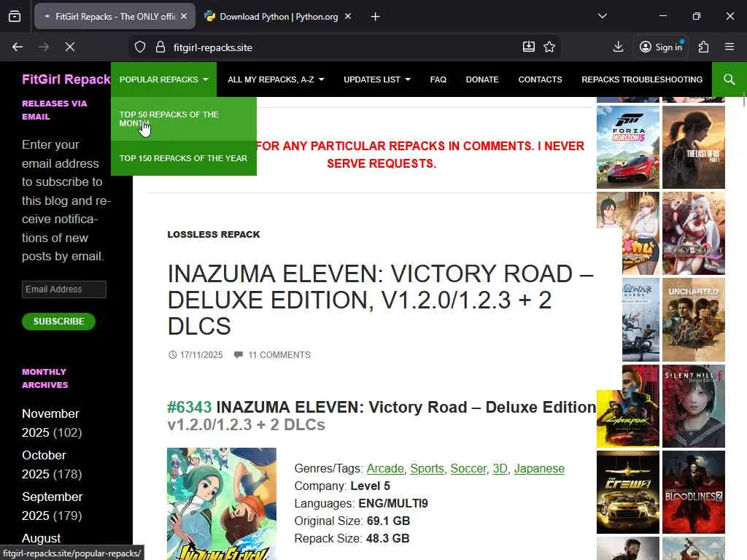Screen dimensions: 747x560
Task: Switch to Download Python tab
Action: 278,17
